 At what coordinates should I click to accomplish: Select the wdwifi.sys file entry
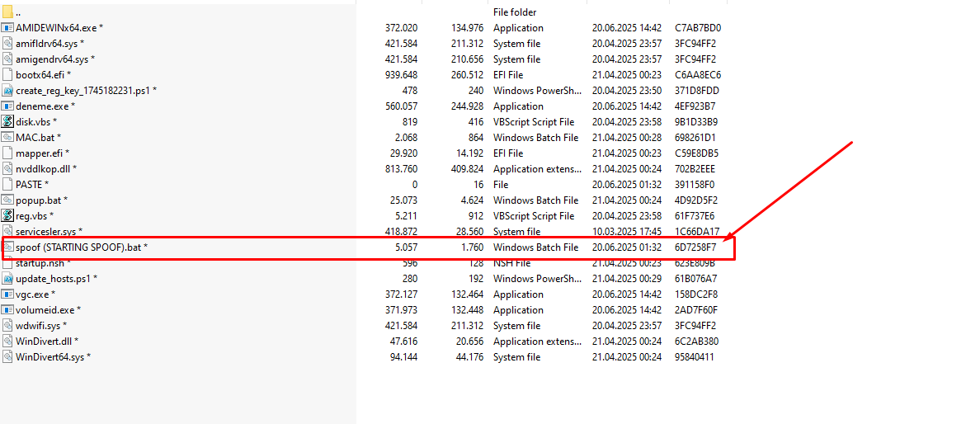[x=40, y=326]
